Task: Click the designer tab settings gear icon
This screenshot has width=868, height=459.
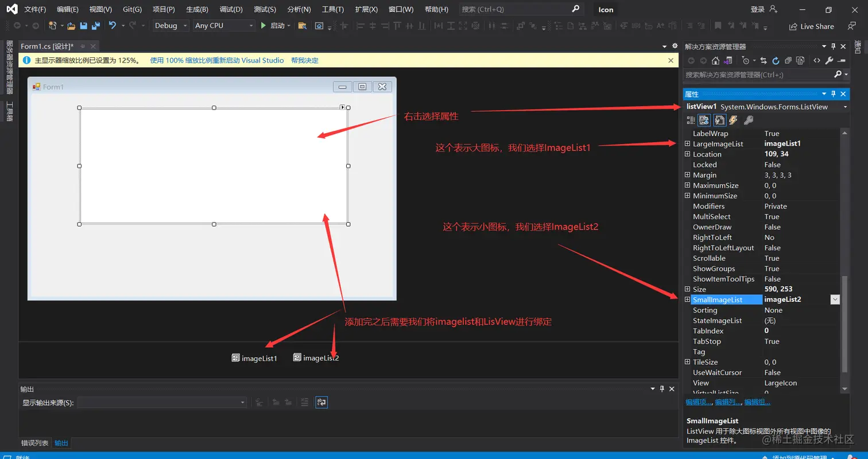Action: click(x=675, y=46)
